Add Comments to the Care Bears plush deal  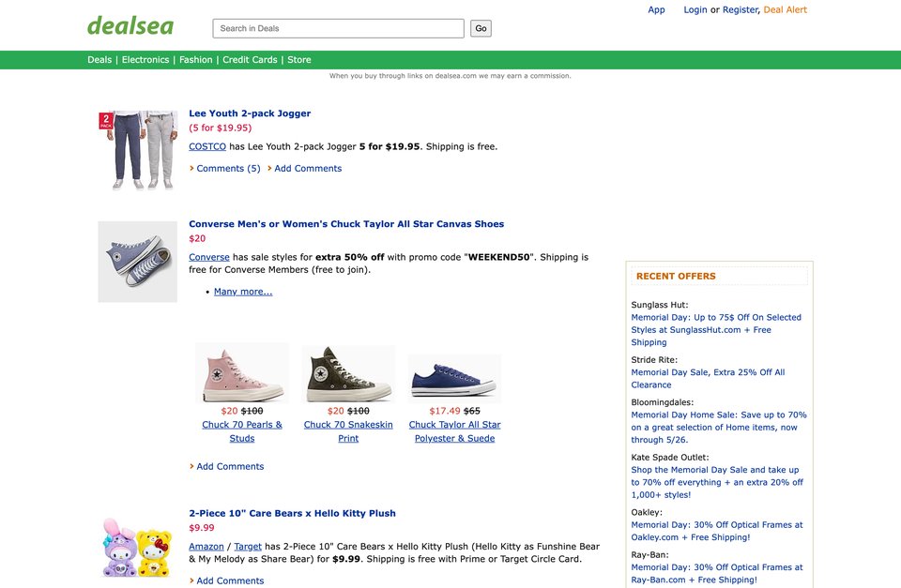coord(230,580)
